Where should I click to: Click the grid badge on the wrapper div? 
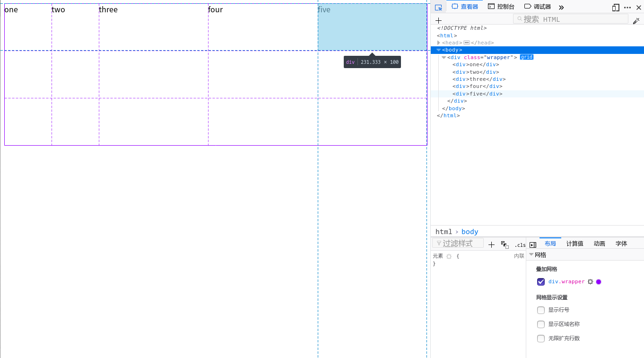pos(527,57)
